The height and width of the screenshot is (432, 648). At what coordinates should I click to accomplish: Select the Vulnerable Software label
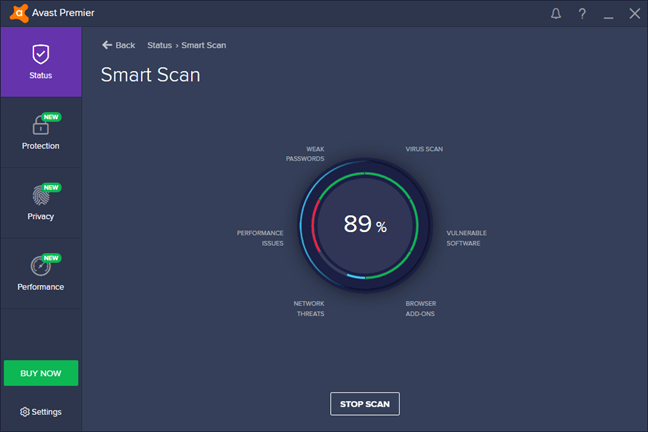click(466, 238)
